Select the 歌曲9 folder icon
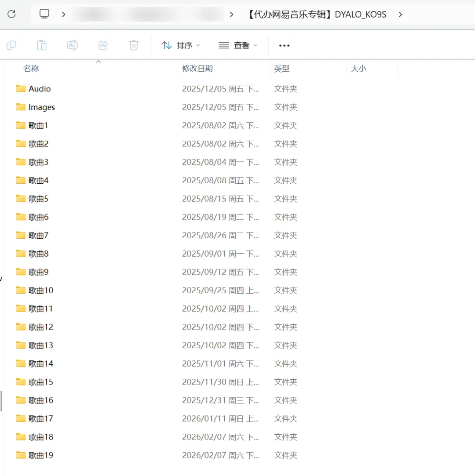 pos(21,272)
